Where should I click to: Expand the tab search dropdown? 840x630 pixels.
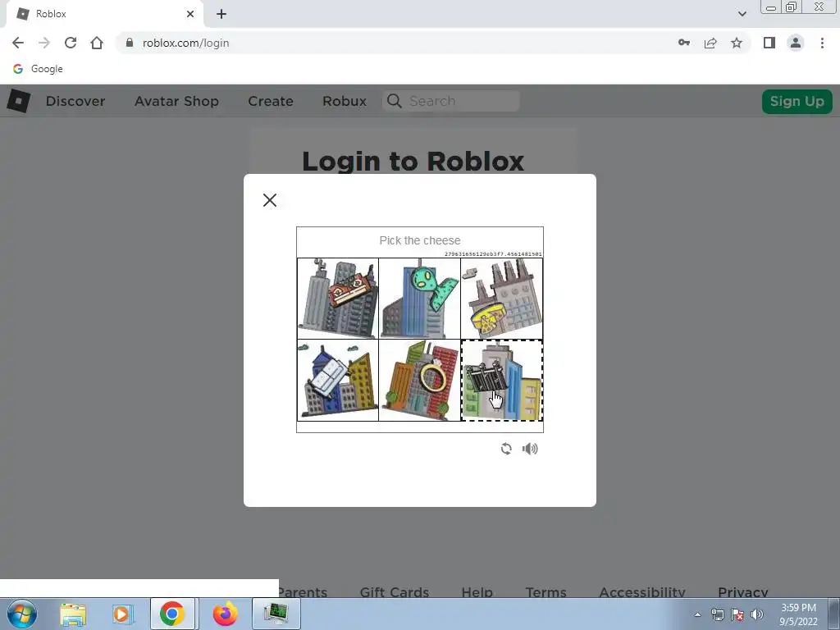[x=742, y=14]
